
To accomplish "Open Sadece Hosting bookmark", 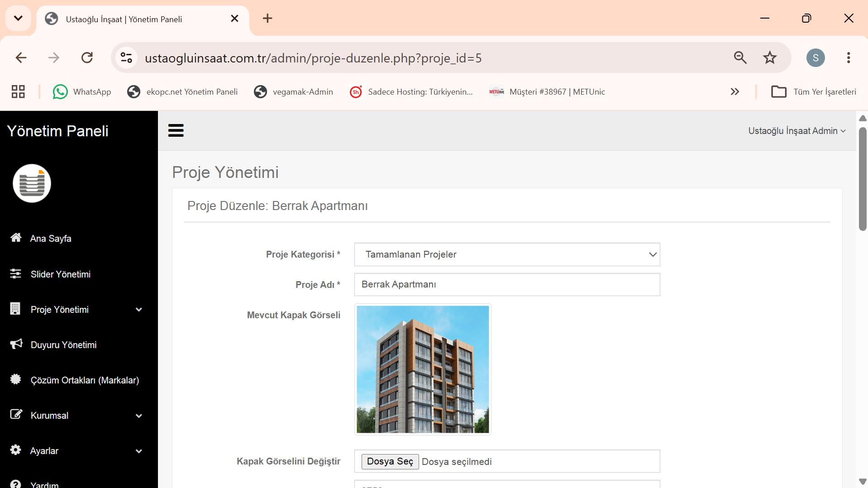I will point(411,91).
